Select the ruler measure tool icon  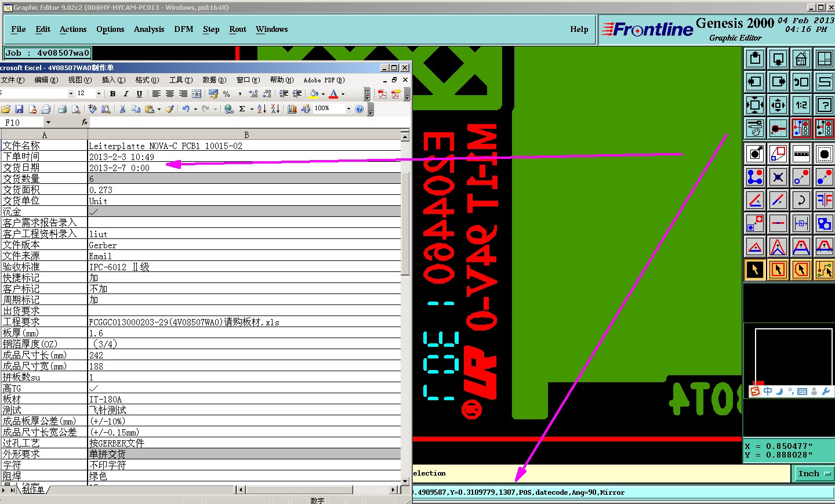click(801, 154)
